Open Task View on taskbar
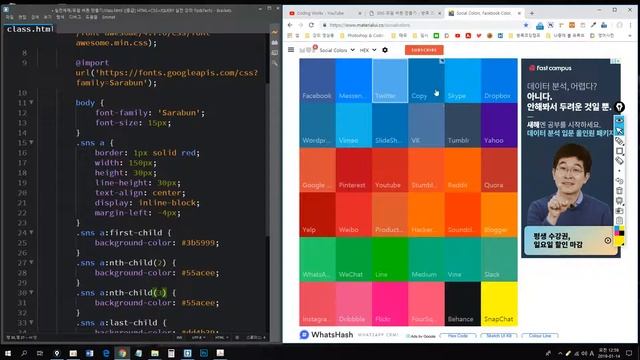The height and width of the screenshot is (360, 640). (40, 353)
